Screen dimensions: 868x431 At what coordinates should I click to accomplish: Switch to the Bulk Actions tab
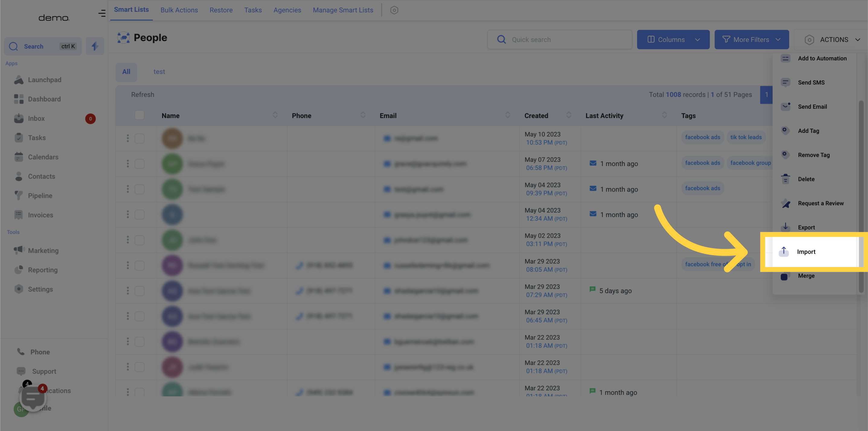[179, 10]
